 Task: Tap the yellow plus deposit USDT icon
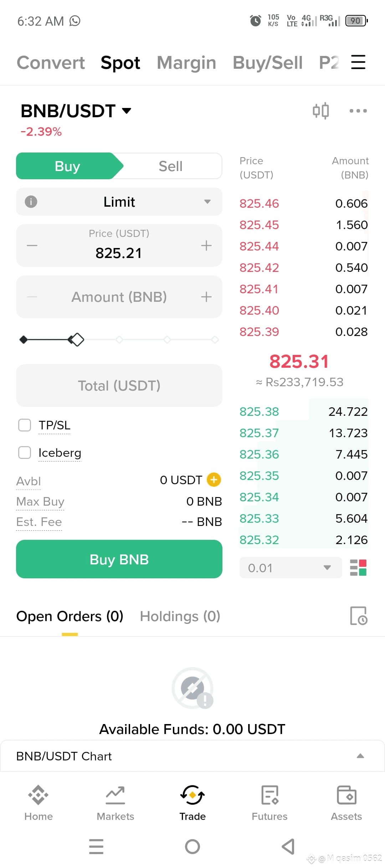214,480
